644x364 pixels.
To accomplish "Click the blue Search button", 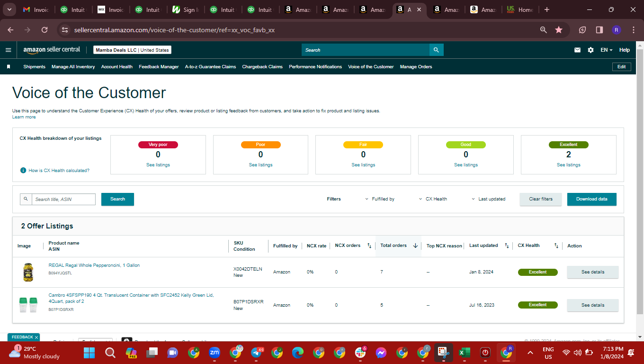I will pyautogui.click(x=117, y=199).
